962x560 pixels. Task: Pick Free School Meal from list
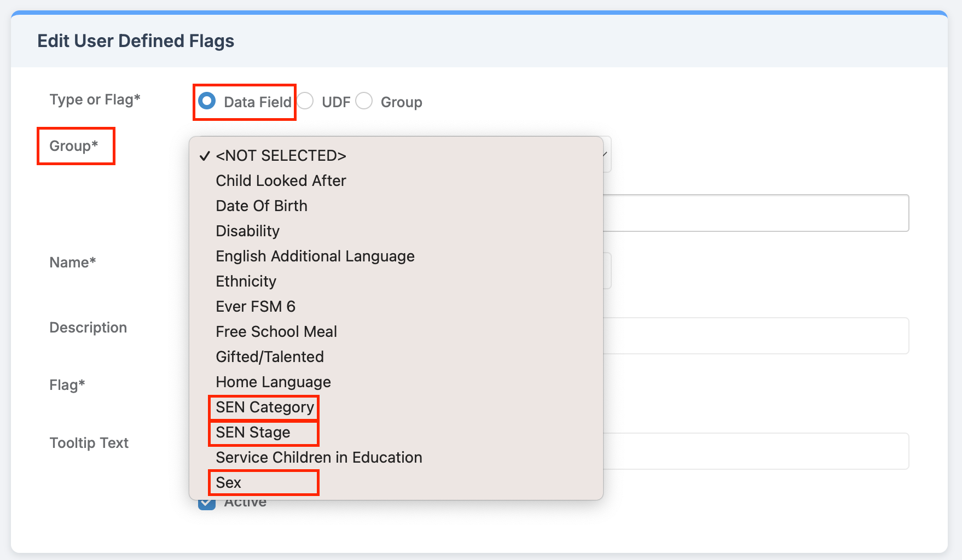[396, 332]
